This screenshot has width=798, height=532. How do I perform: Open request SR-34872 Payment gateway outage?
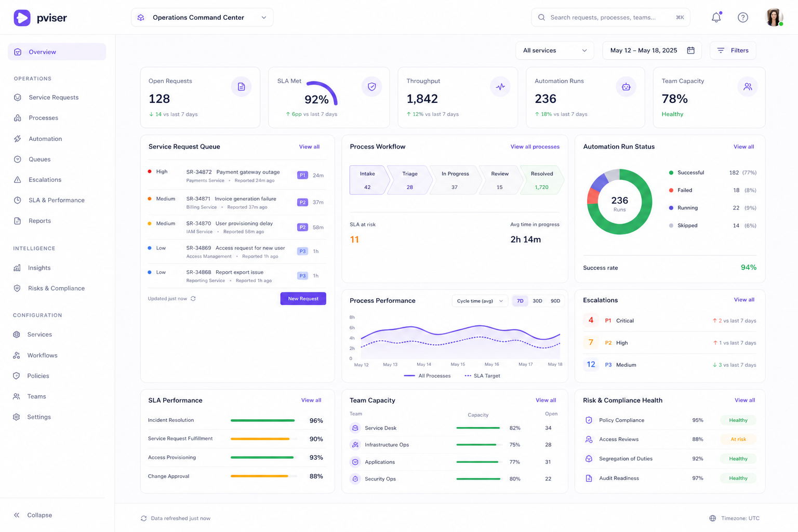237,176
